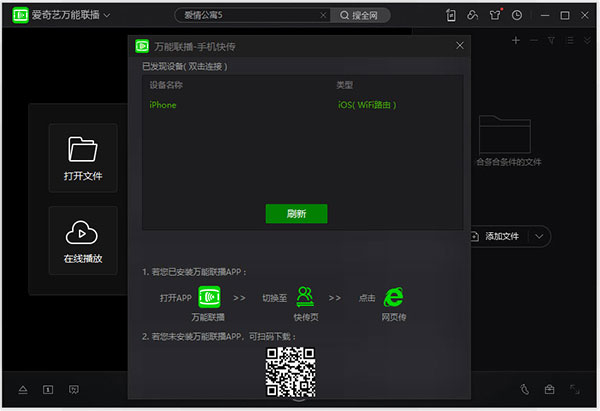The width and height of the screenshot is (600, 411).
Task: Clear the search box text with X
Action: [x=323, y=15]
